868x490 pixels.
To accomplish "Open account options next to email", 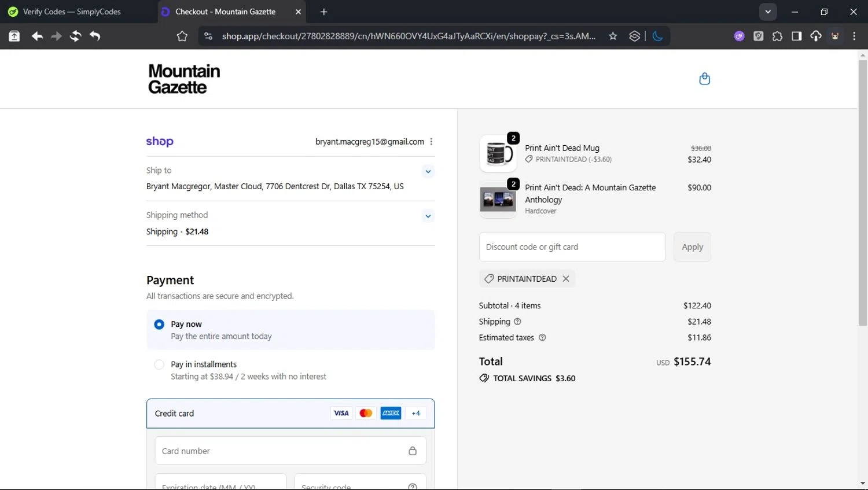I will tap(431, 142).
